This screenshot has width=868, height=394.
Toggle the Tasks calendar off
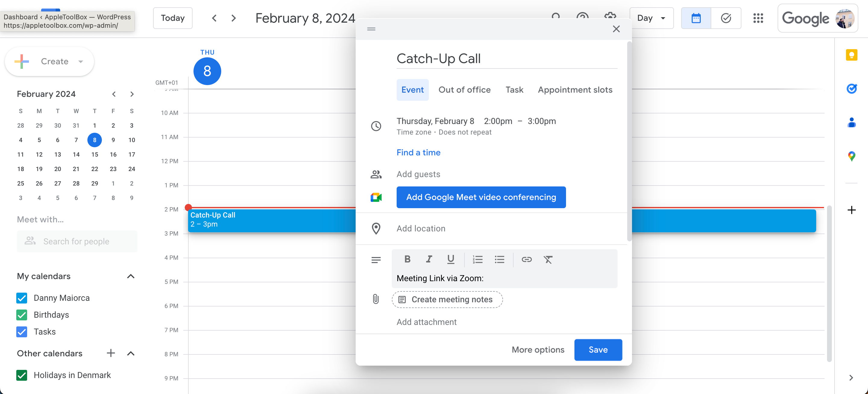click(x=22, y=332)
